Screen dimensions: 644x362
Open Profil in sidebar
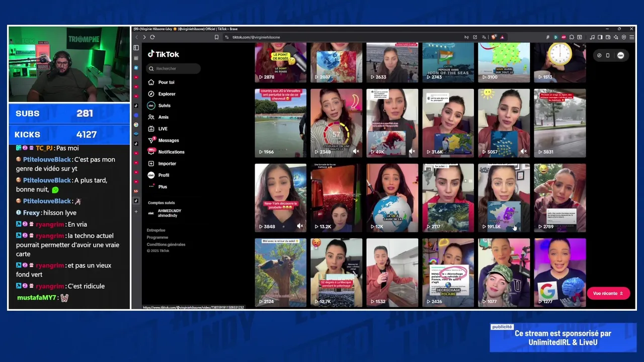(158, 175)
